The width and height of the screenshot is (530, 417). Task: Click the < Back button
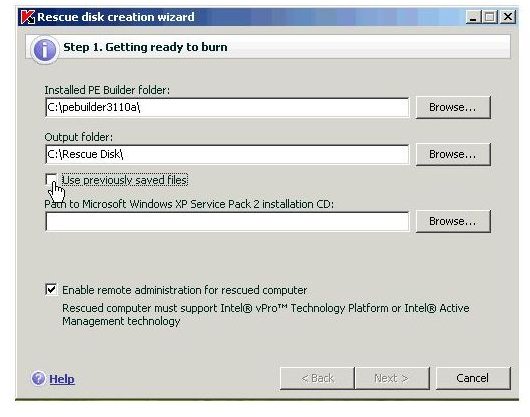tap(317, 378)
